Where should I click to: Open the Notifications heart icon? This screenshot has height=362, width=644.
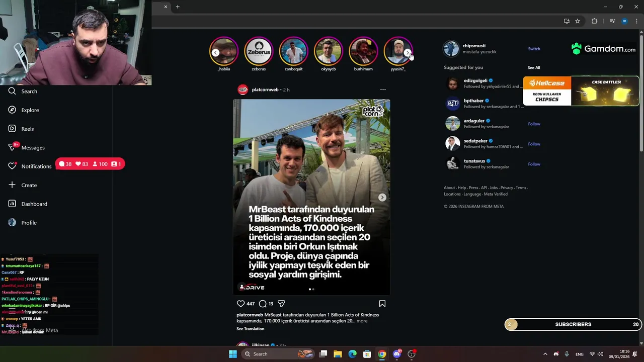point(12,166)
